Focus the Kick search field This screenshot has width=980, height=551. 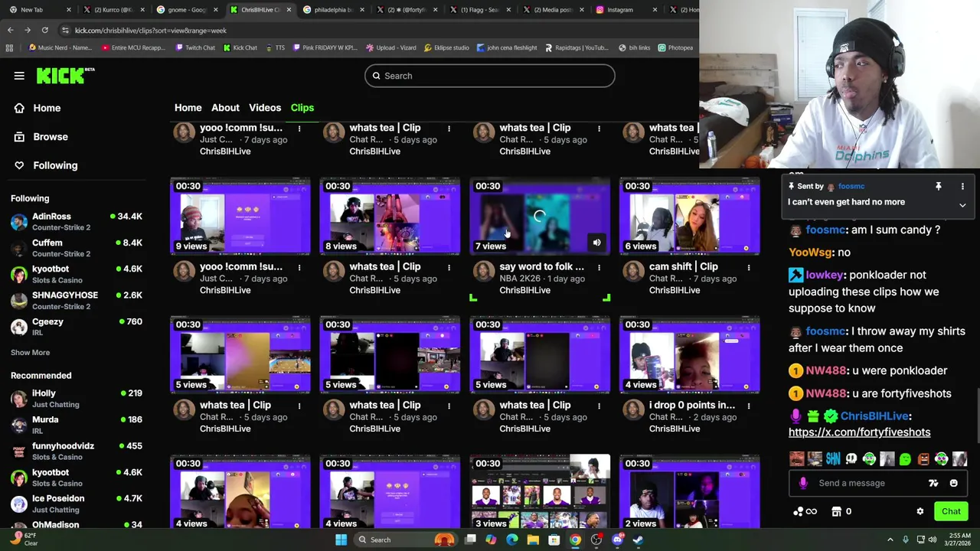coord(489,76)
